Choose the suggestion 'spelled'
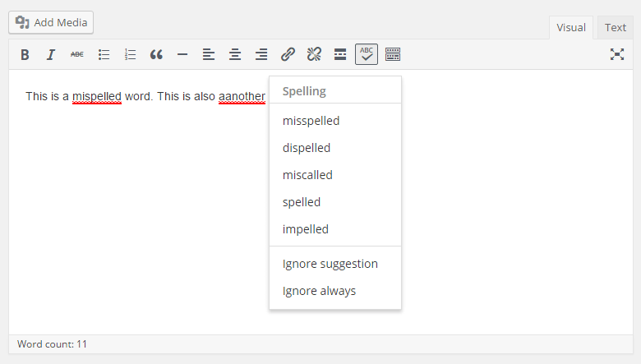 [x=335, y=202]
